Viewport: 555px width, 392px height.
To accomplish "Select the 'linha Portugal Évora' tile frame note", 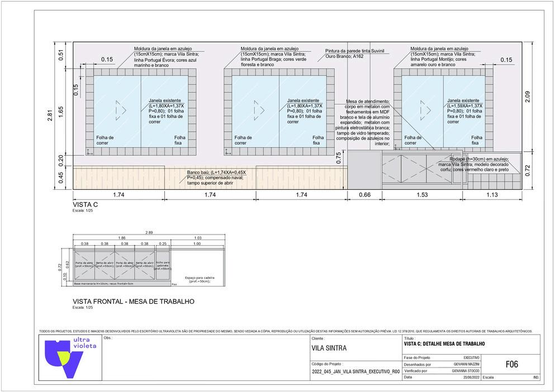I will click(167, 57).
